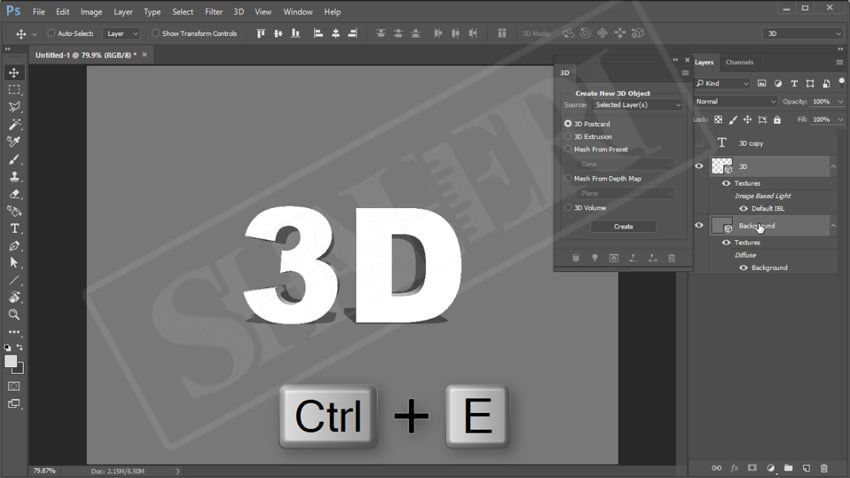Hide the 3D layer using eye icon

pyautogui.click(x=699, y=167)
